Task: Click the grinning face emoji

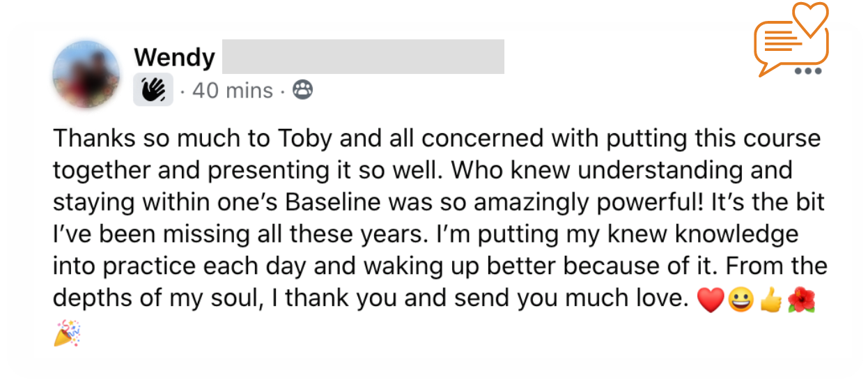Action: [741, 301]
